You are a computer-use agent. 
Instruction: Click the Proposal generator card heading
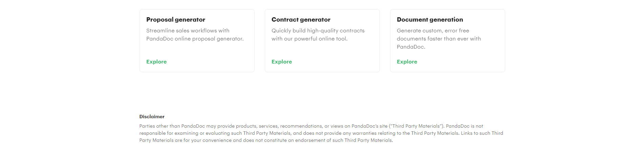coord(176,20)
